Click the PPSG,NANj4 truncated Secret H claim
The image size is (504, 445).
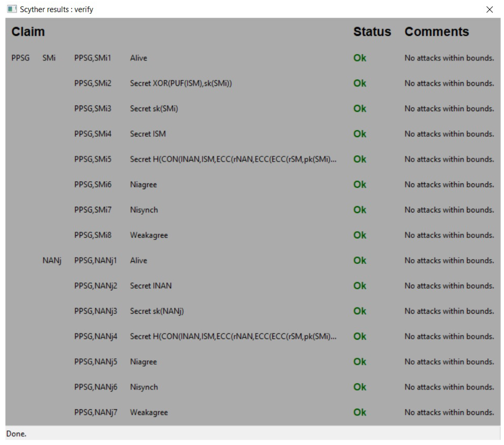tap(233, 337)
